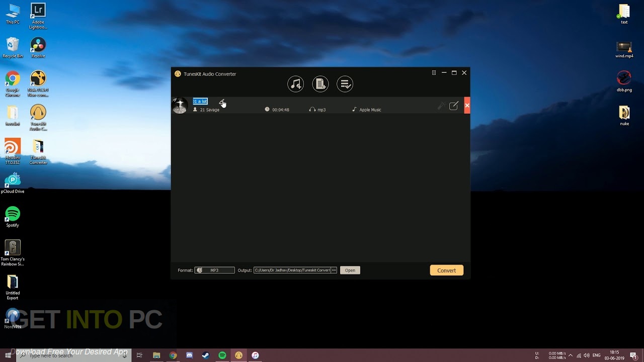Select Tuneskit Converter folder on desktop
Screen dimensions: 644x362
coord(38,151)
